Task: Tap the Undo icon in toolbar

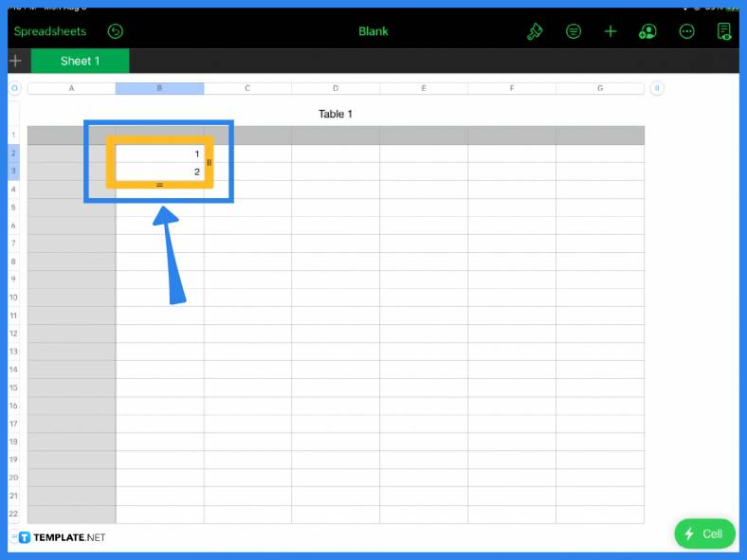Action: point(116,31)
